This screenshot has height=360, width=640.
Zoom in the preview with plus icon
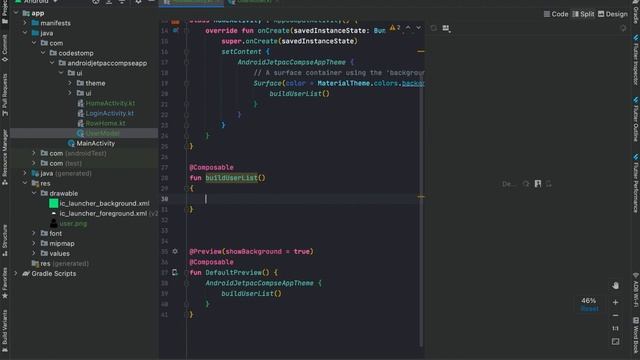point(616,302)
